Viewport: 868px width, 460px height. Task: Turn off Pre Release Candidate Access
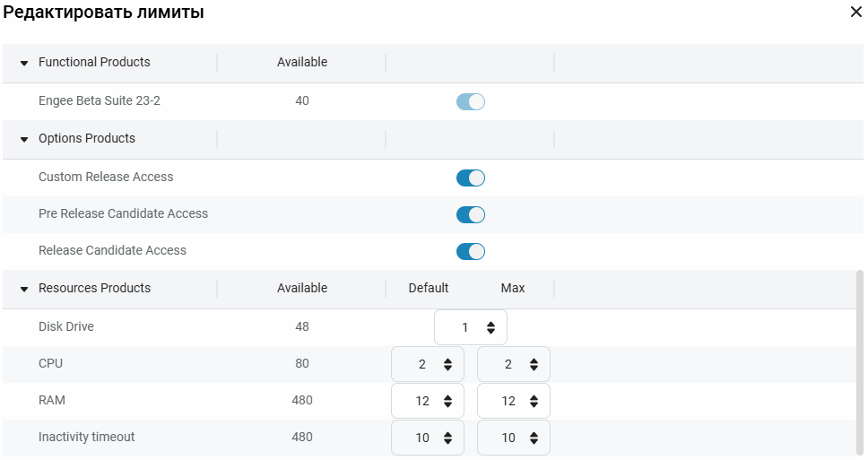471,215
